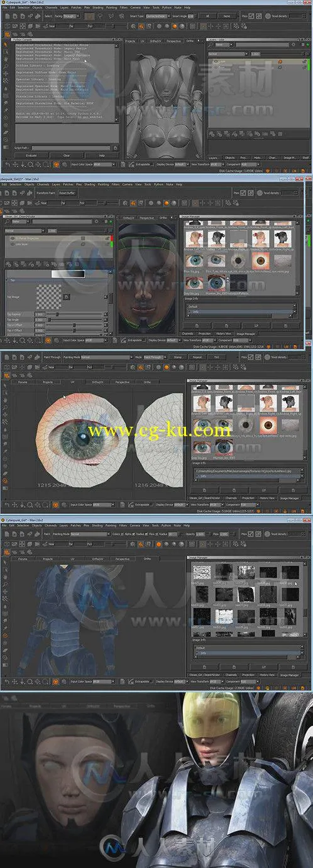The width and height of the screenshot is (313, 868).
Task: Open Image Manager tab at bottom of third window
Action: 288,498
